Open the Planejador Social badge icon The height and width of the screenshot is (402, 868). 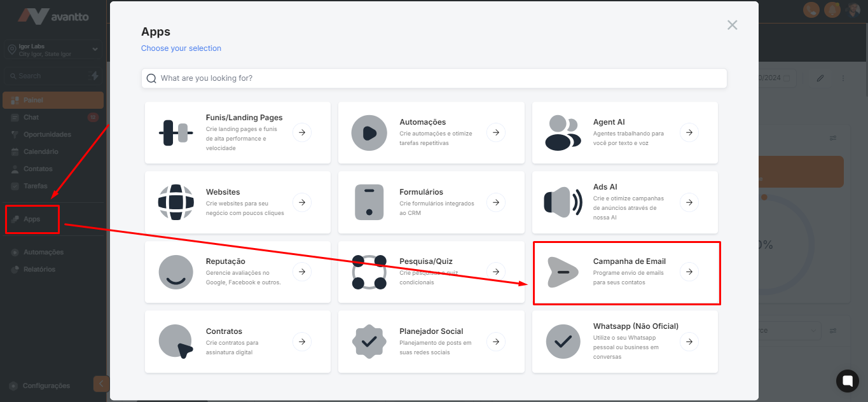tap(369, 342)
